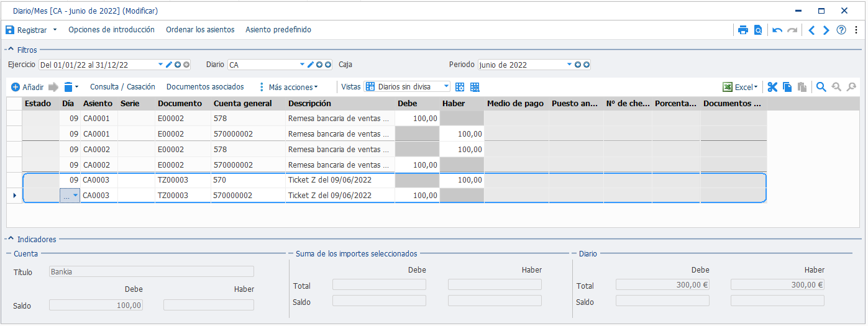The height and width of the screenshot is (326, 868).
Task: Go to next record arrow icon
Action: click(826, 30)
